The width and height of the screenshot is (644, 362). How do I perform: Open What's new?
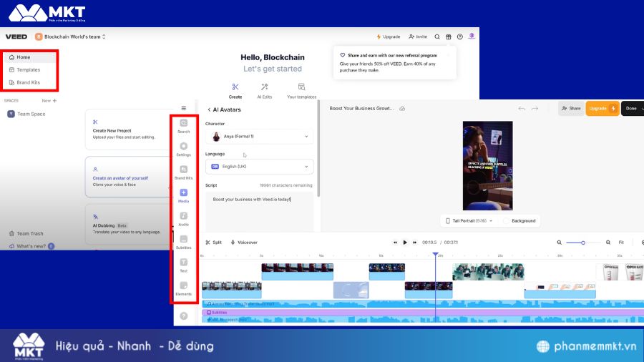pos(31,246)
